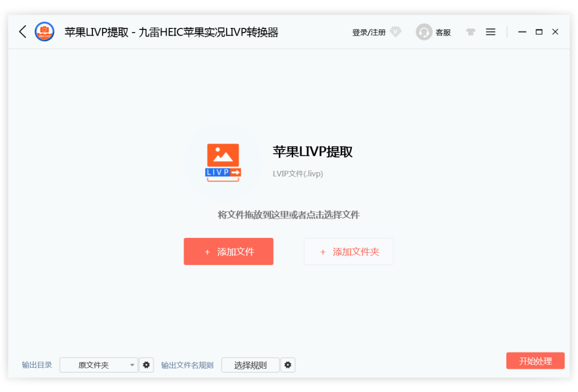This screenshot has width=578, height=392.
Task: Open filename rule gear settings
Action: [288, 365]
